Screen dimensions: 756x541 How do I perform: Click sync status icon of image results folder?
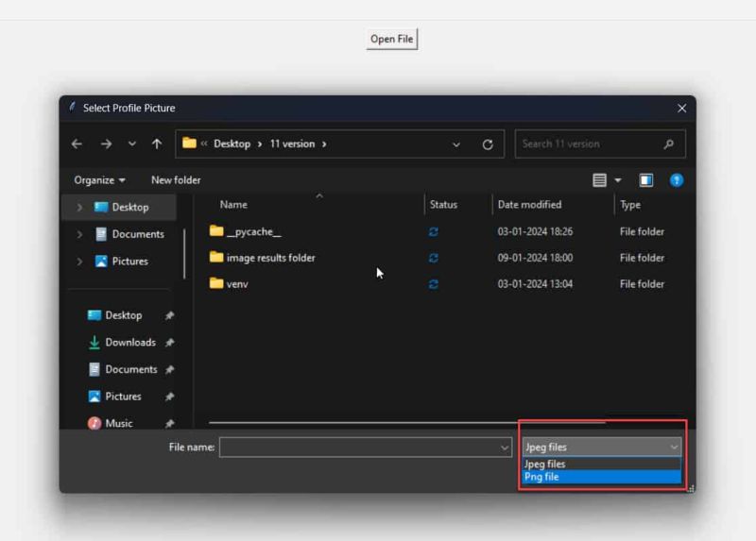pyautogui.click(x=434, y=258)
